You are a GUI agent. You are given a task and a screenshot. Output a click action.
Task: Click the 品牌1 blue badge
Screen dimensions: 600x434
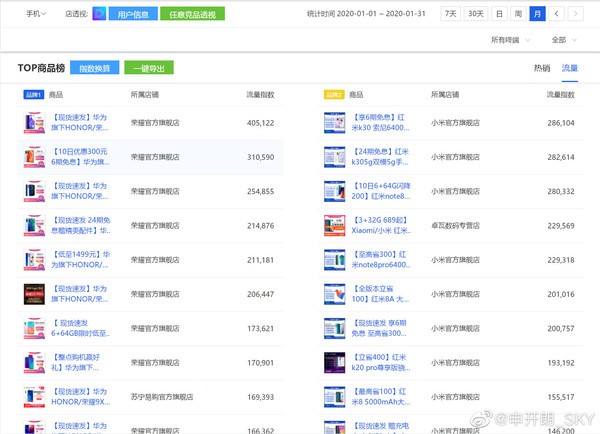point(32,94)
